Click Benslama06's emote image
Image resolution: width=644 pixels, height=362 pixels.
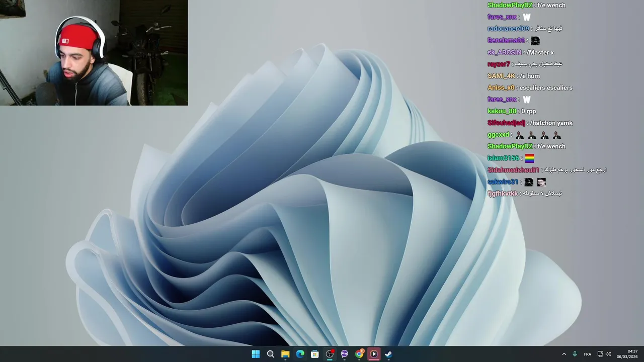click(535, 41)
